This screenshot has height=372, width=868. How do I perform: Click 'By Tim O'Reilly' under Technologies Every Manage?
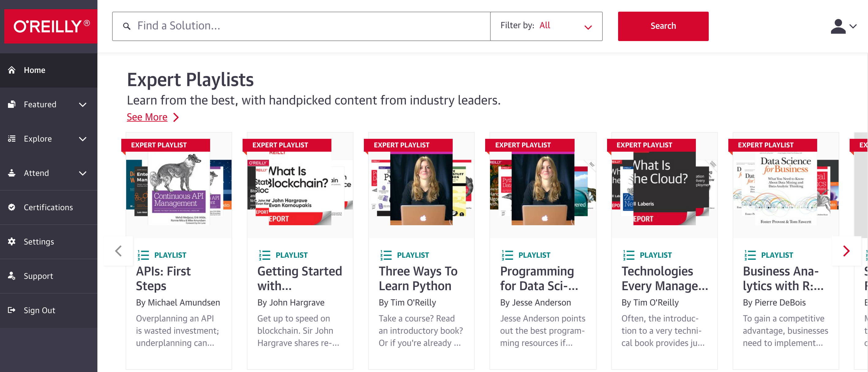click(650, 302)
